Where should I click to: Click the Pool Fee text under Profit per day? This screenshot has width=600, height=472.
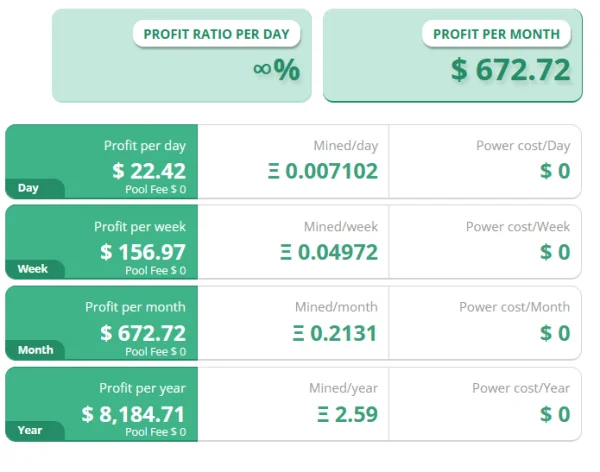tap(156, 189)
